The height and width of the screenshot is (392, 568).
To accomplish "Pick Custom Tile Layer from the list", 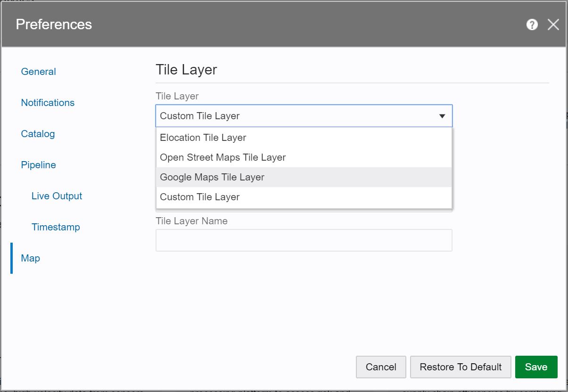I will click(200, 197).
